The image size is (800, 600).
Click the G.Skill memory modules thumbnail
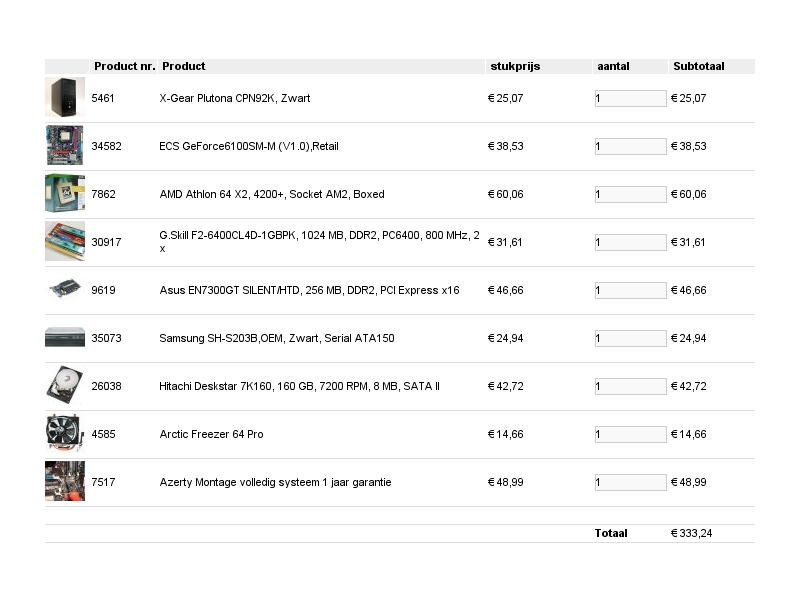(65, 241)
